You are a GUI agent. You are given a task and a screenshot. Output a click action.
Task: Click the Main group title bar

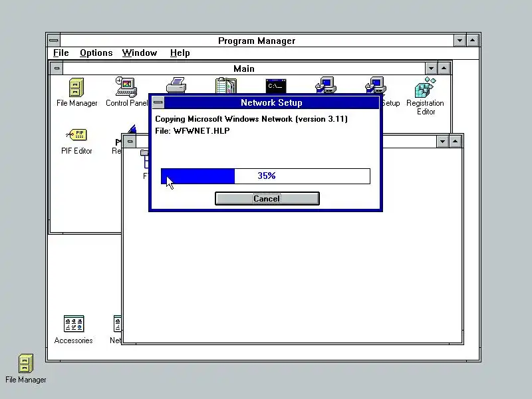tap(244, 68)
